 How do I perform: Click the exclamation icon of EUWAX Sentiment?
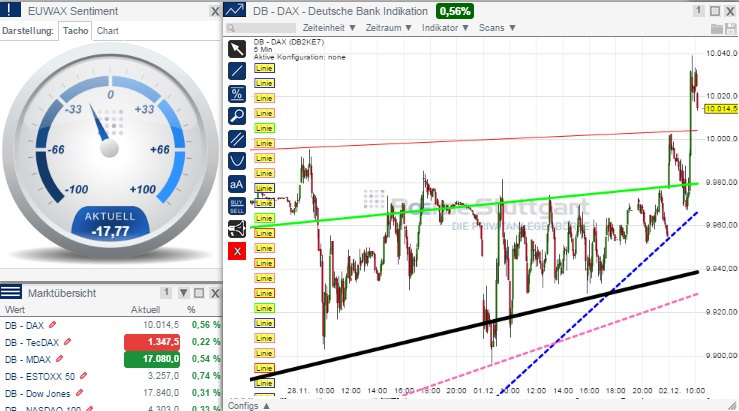10,10
